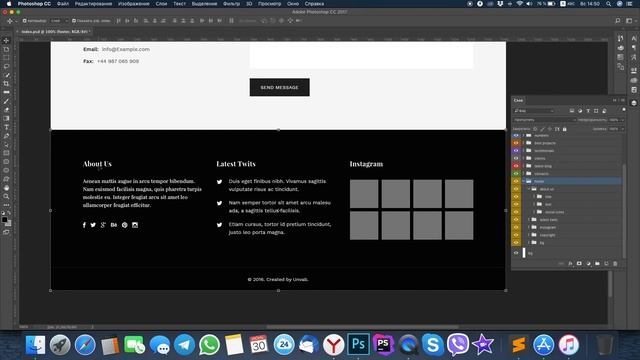Click the auto-align layers button
The image size is (640, 360).
[231, 20]
